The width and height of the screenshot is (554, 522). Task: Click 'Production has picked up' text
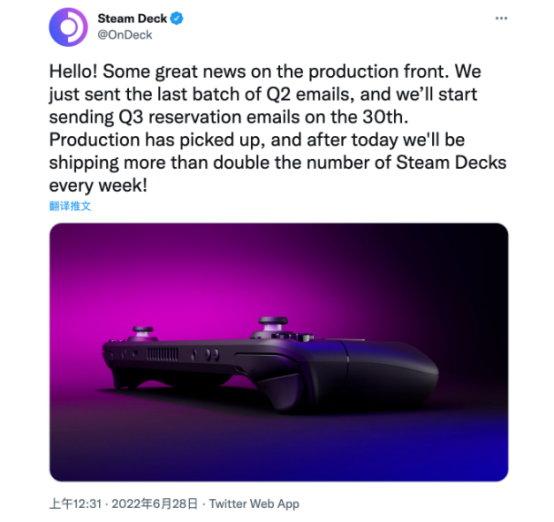click(x=157, y=140)
